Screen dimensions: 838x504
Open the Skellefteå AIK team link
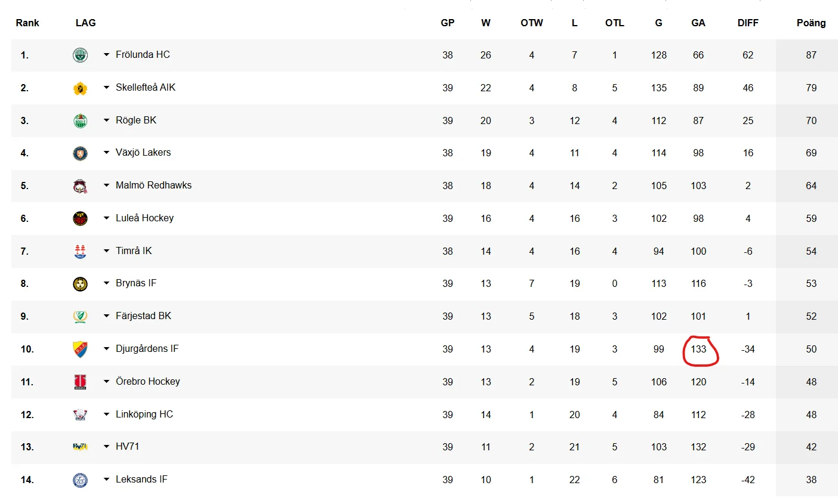click(x=146, y=87)
